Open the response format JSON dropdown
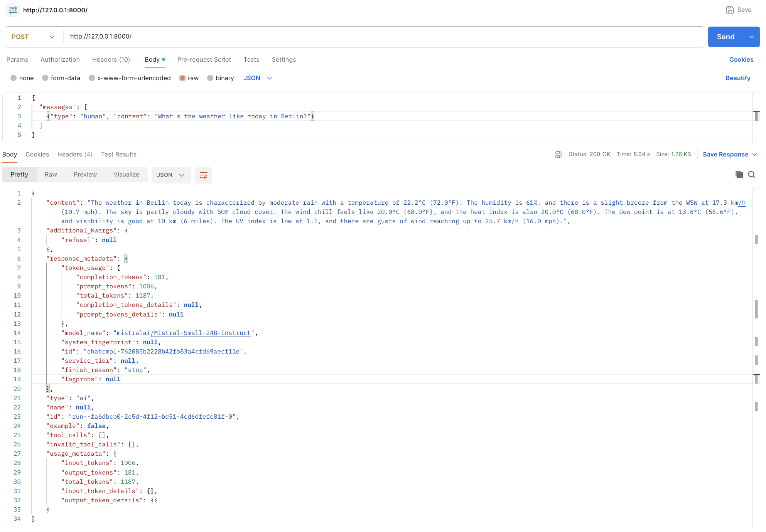Viewport: 766px width, 532px height. click(170, 175)
